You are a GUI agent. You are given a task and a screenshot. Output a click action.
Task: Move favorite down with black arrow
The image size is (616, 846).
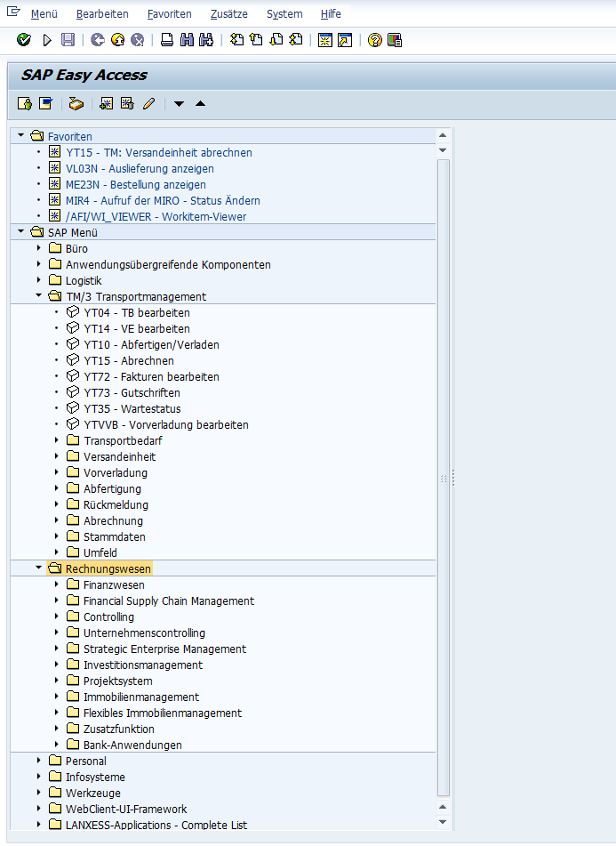tap(179, 103)
